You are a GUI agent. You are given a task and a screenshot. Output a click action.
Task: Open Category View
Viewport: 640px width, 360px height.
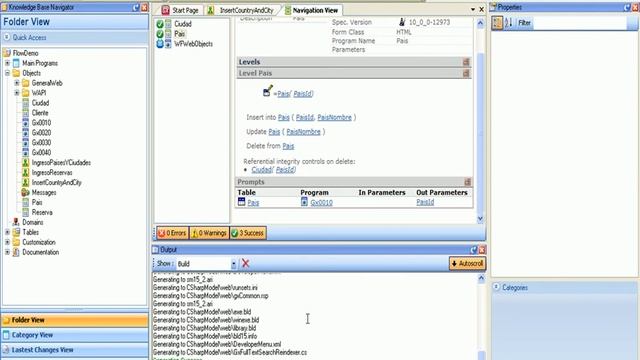point(75,335)
